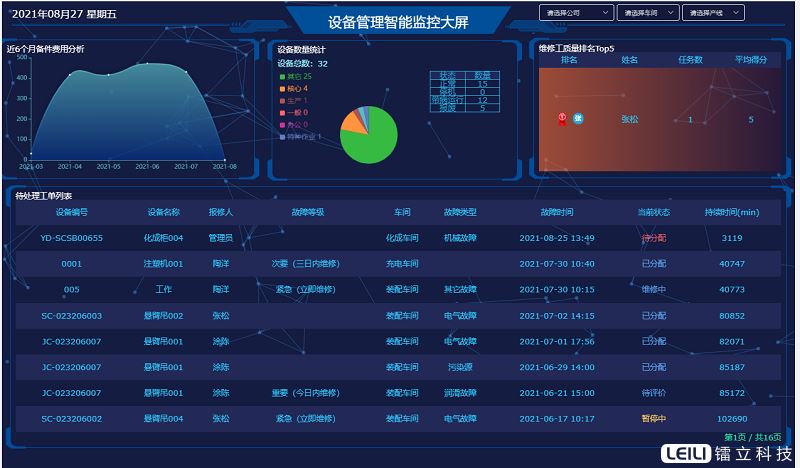Select work order YD-SCSB00655
This screenshot has width=800, height=468.
click(72, 238)
